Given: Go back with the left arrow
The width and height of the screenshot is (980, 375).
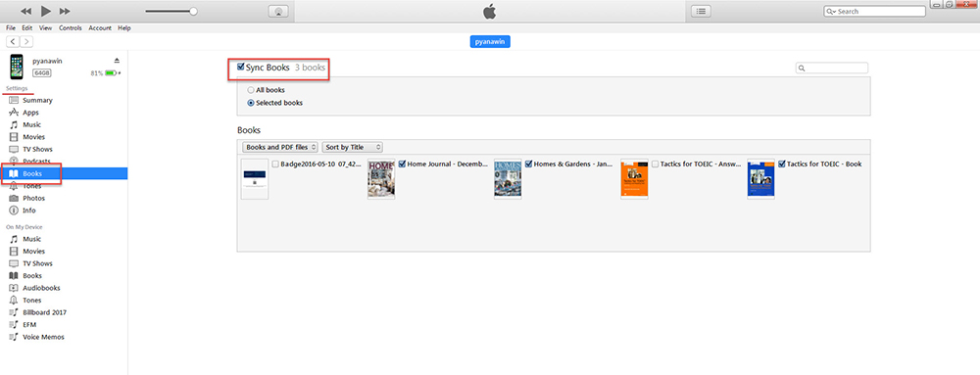Looking at the screenshot, I should click(x=13, y=42).
